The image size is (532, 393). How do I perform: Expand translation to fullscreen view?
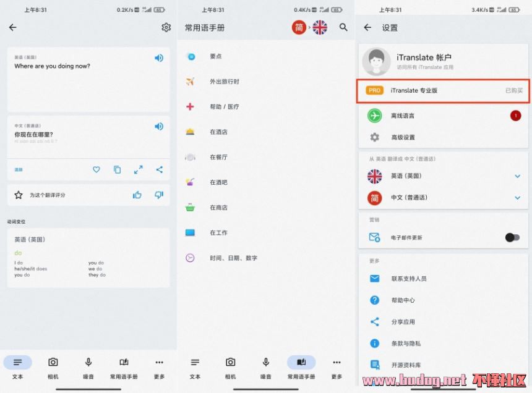pyautogui.click(x=139, y=169)
